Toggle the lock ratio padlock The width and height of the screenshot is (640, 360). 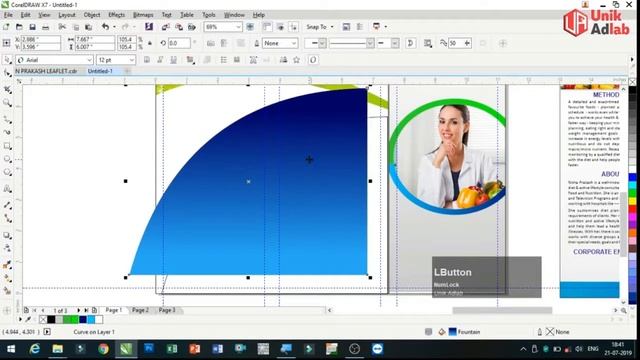[x=150, y=43]
